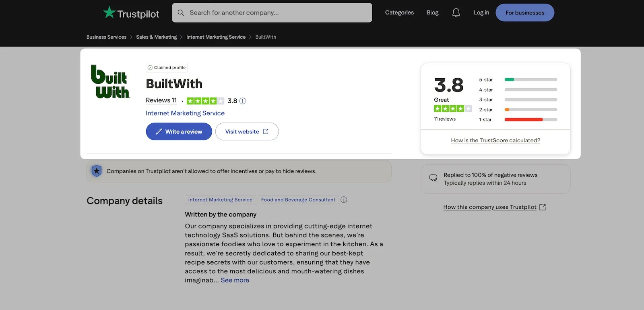
Task: Click the external link icon beside Trustpilot usage
Action: coord(543,207)
